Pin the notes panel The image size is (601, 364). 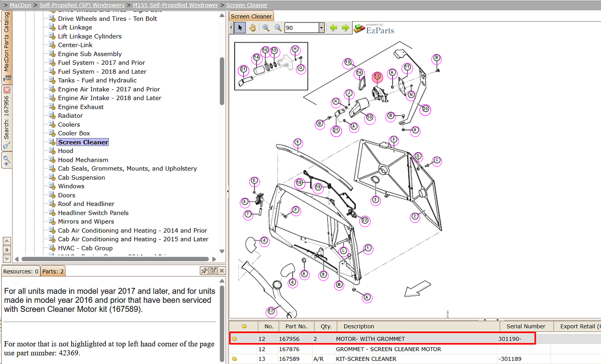204,271
